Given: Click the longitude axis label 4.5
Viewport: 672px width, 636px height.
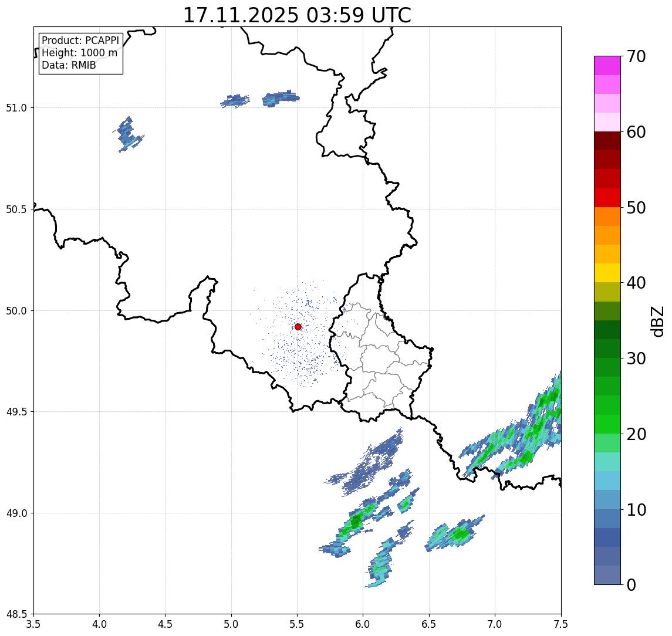Looking at the screenshot, I should (166, 624).
